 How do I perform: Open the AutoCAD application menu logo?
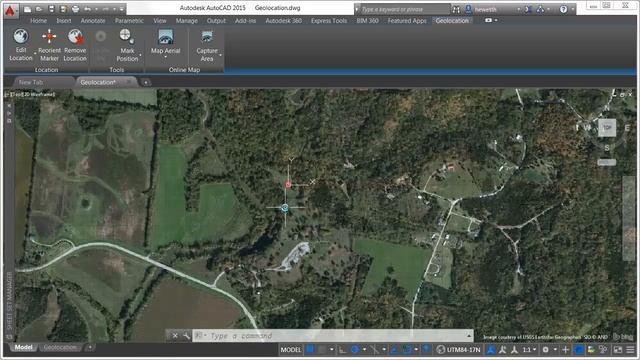click(10, 10)
